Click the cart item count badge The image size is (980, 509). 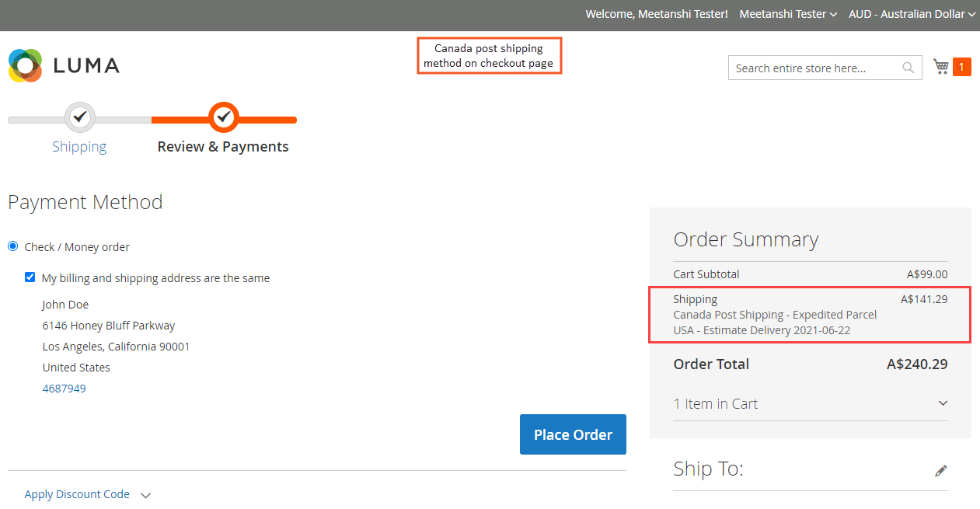[x=961, y=68]
